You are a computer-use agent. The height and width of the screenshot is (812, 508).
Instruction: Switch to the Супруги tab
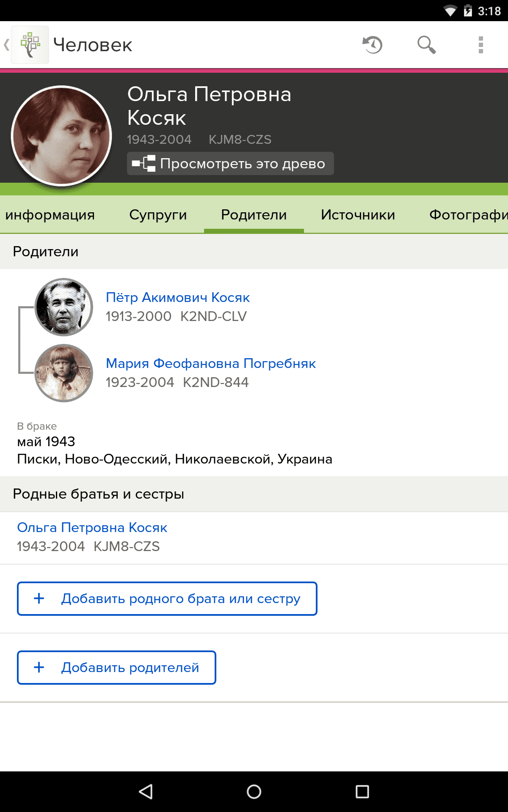158,215
